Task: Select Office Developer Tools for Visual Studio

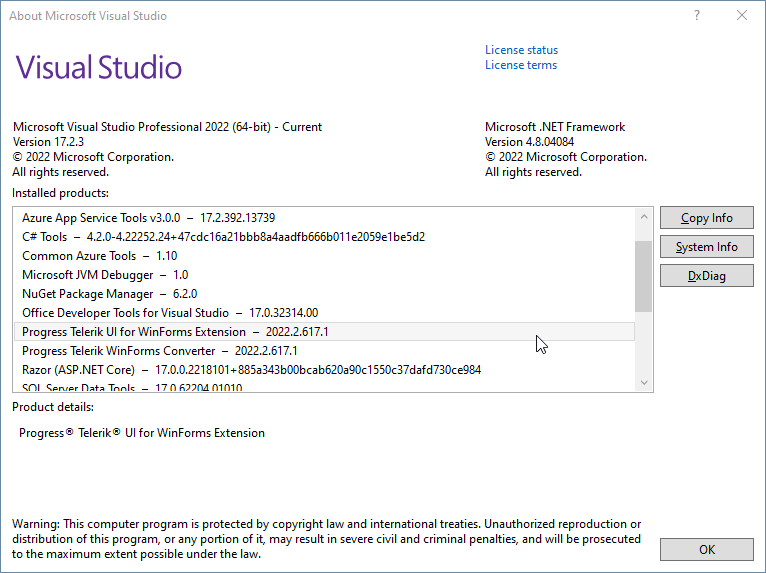Action: click(324, 313)
